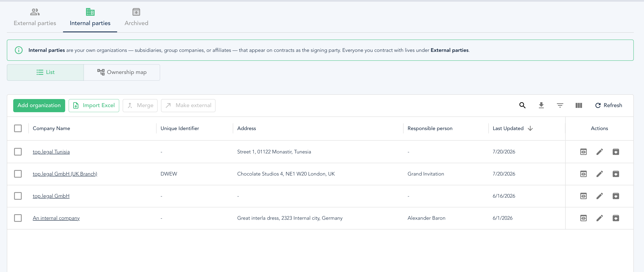Click the download export icon
This screenshot has height=272, width=644.
[541, 105]
